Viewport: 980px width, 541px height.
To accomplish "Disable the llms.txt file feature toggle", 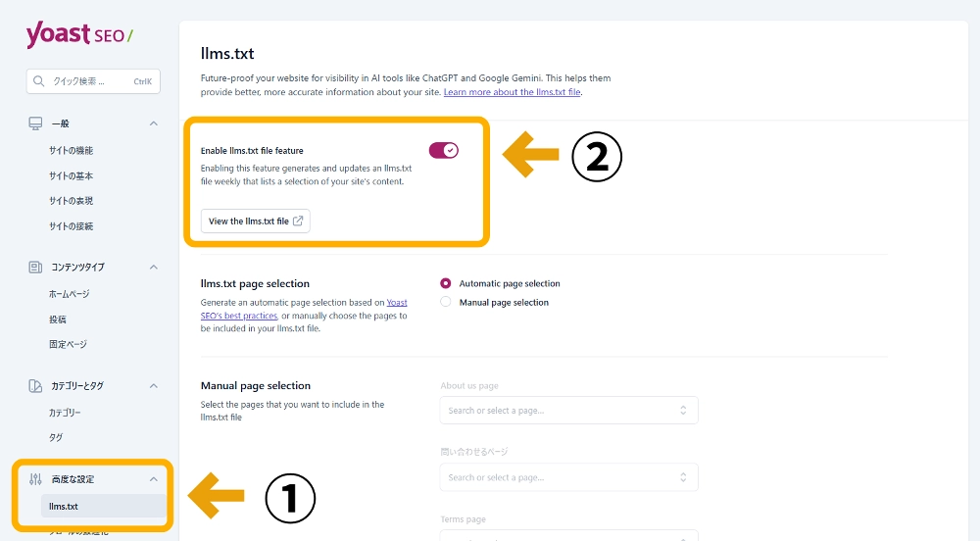I will tap(443, 151).
